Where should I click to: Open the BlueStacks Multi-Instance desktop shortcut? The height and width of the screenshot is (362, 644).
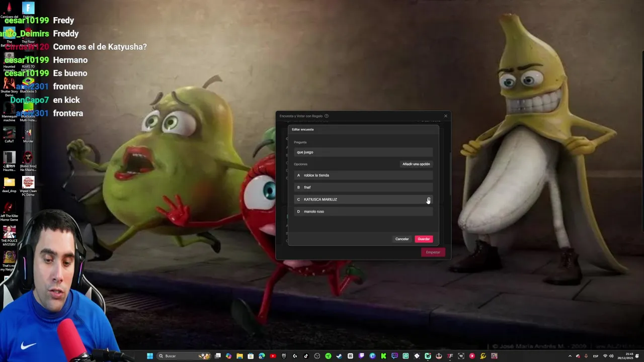tap(28, 111)
